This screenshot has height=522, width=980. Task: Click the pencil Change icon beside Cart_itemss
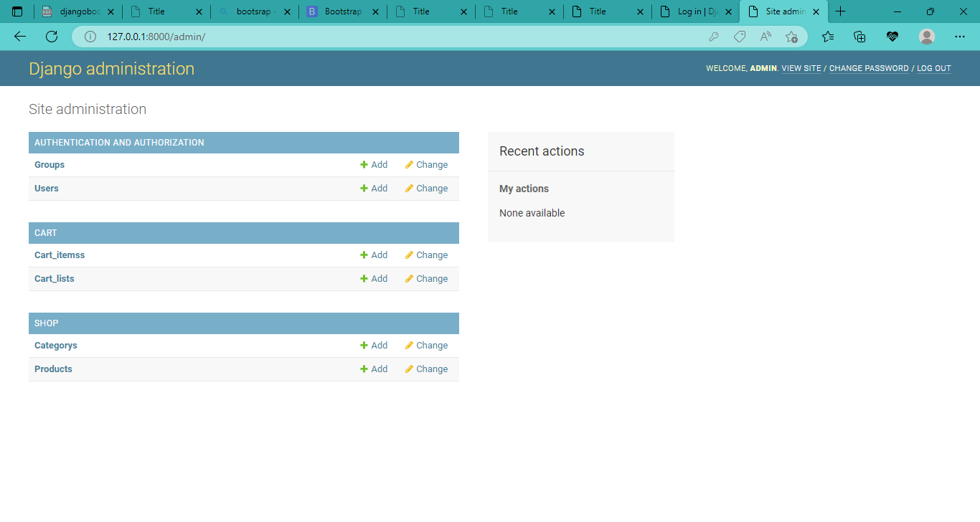tap(407, 255)
